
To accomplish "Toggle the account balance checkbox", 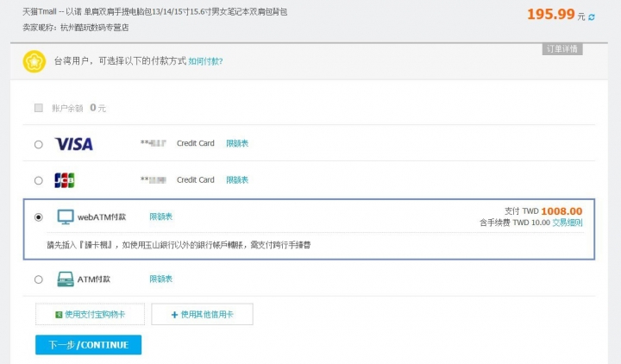I will [39, 108].
